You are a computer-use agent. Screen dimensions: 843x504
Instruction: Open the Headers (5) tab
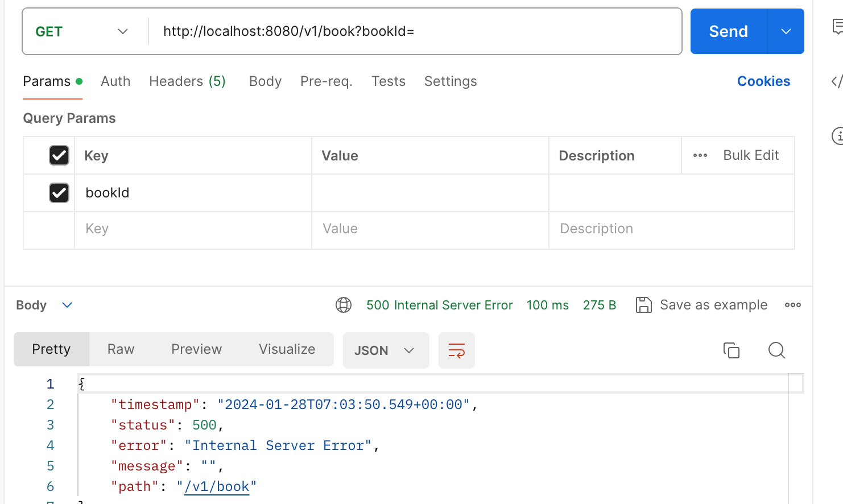click(x=187, y=81)
